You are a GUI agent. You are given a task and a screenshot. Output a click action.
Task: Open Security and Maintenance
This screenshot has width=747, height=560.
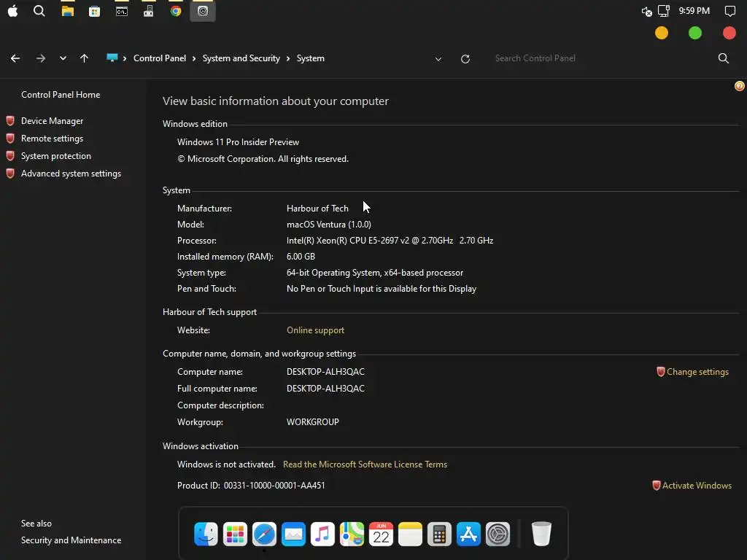pyautogui.click(x=71, y=540)
